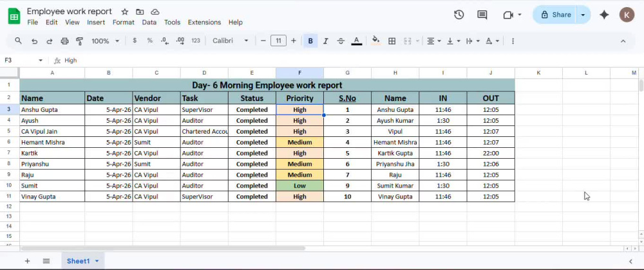Screen dimensions: 644x270
Task: Open the vertical align dropdown
Action: (x=453, y=41)
